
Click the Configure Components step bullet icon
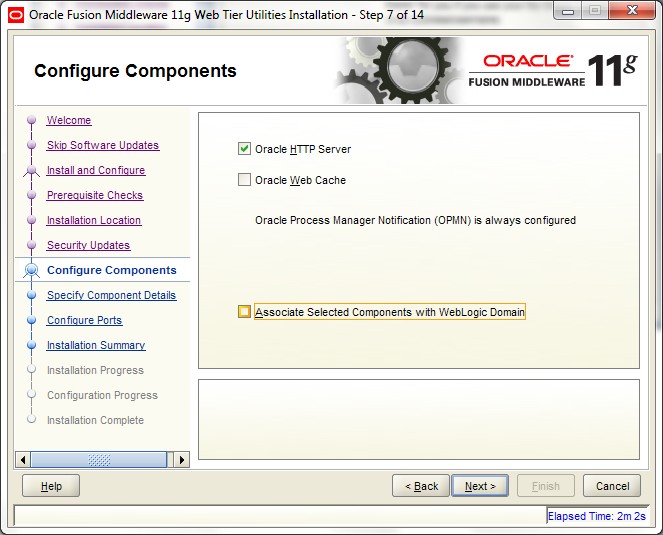pos(31,270)
